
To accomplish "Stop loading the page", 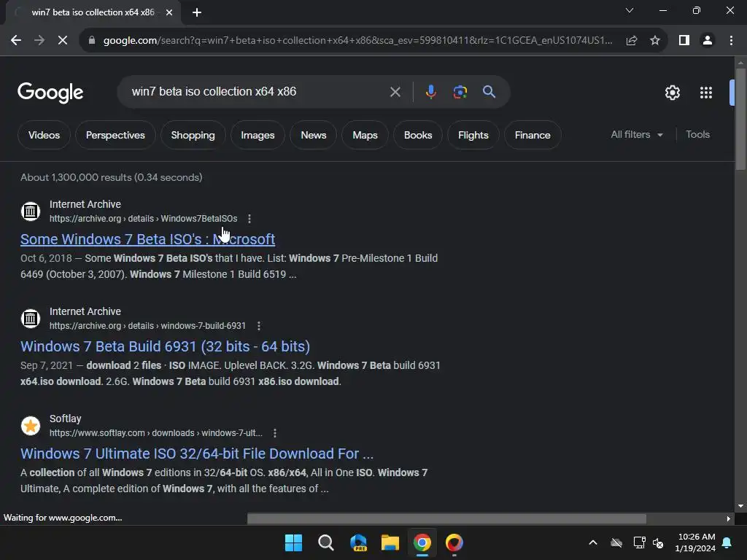I will pyautogui.click(x=63, y=41).
